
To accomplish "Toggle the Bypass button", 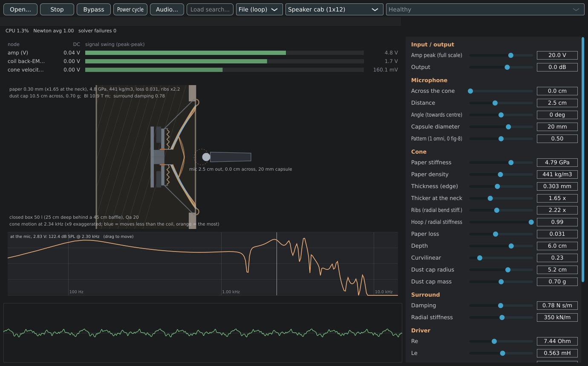I will coord(94,9).
